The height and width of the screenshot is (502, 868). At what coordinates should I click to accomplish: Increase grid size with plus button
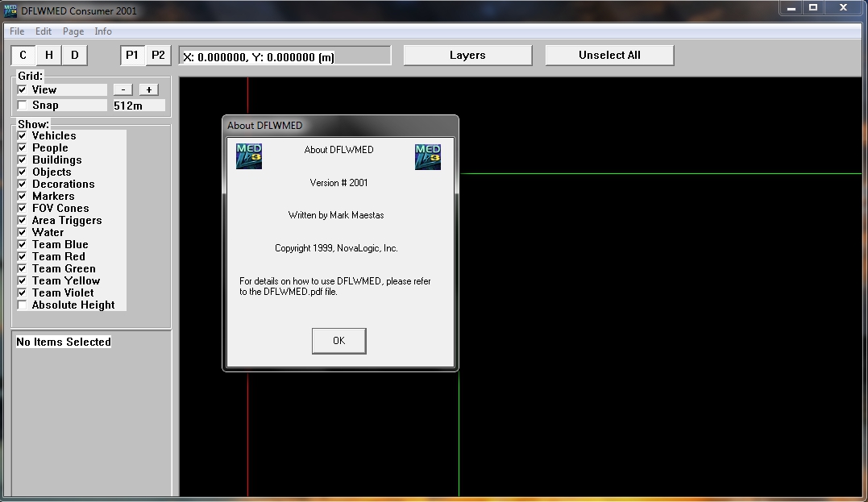click(x=148, y=89)
